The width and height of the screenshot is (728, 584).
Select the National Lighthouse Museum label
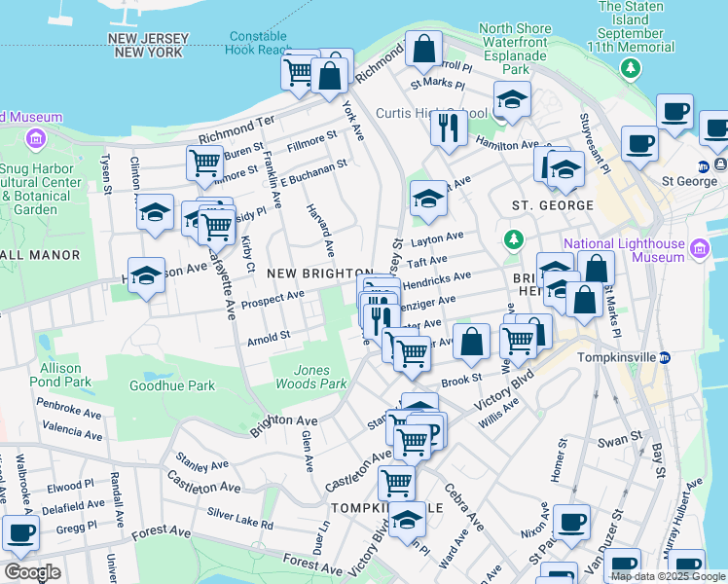(625, 250)
